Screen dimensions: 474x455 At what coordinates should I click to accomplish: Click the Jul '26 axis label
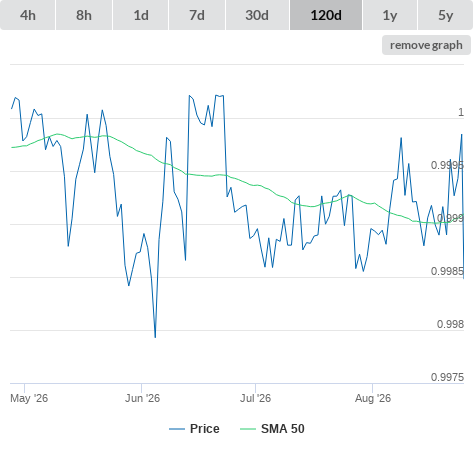pos(255,398)
